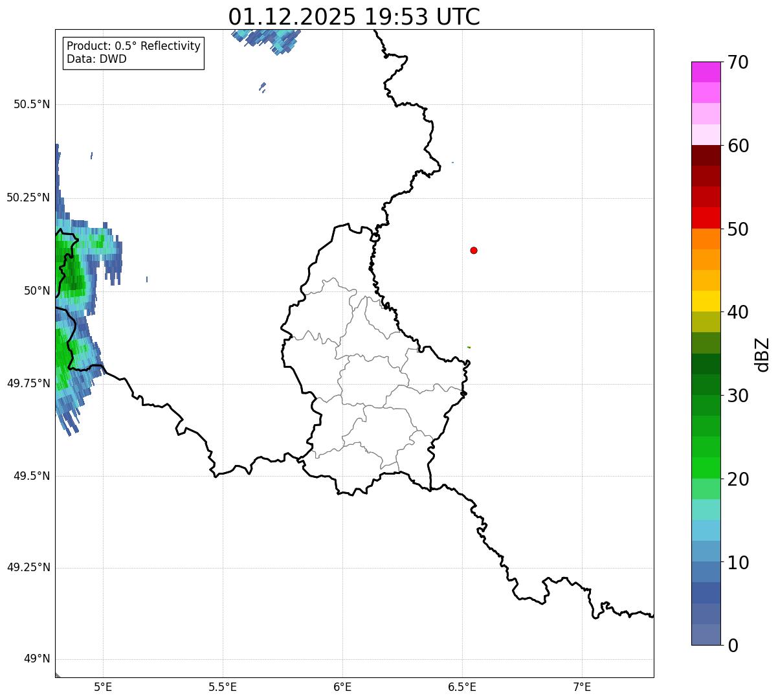The image size is (778, 700).
Task: Click the latitude label 50°N
Action: tap(37, 291)
